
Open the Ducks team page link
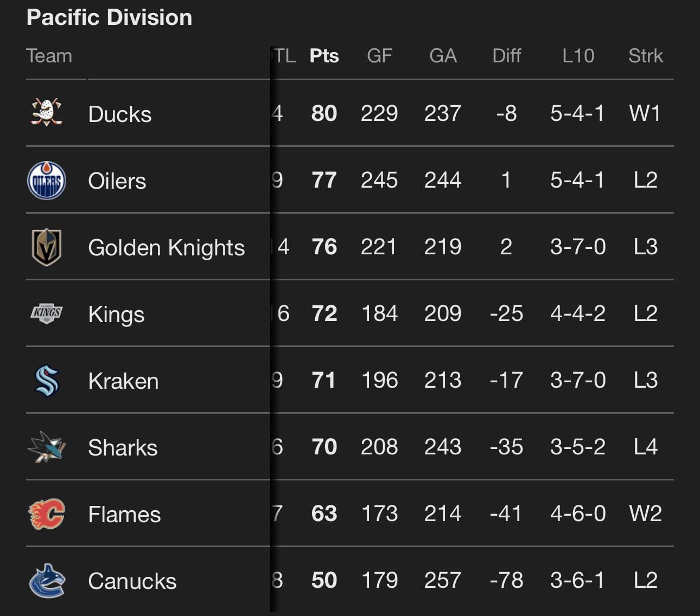[x=120, y=114]
